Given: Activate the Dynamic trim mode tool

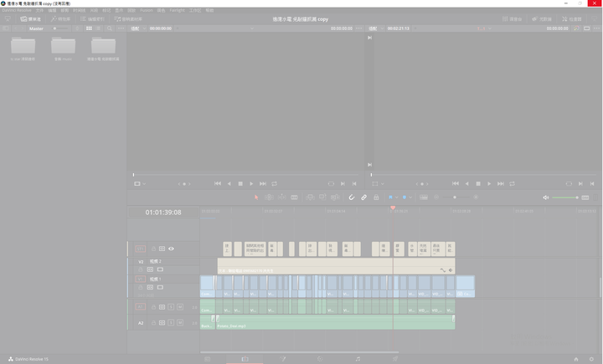Looking at the screenshot, I should [x=282, y=197].
